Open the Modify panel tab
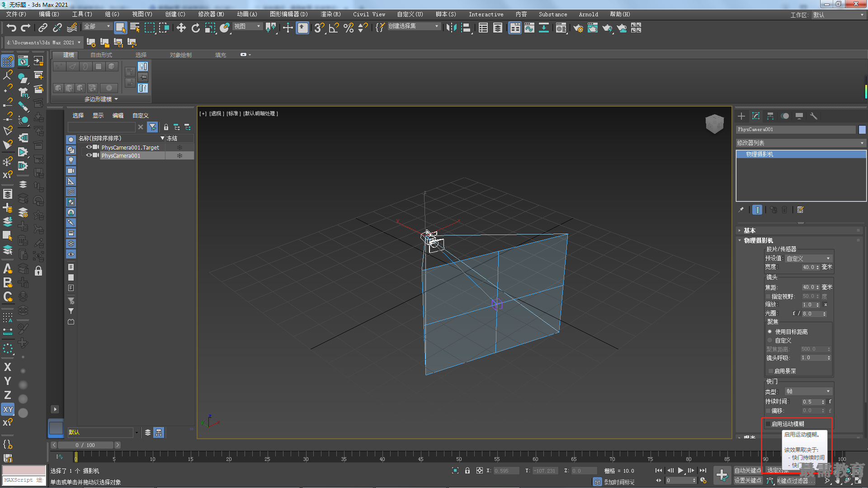 756,116
